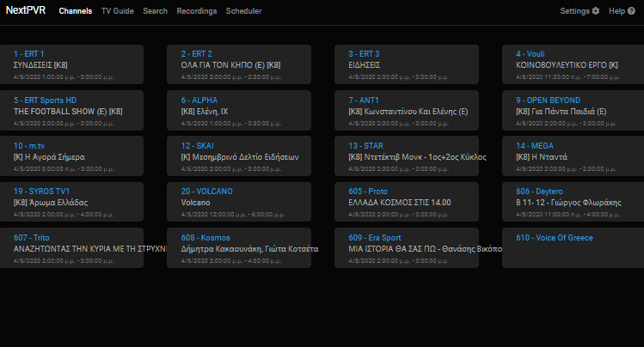Click program ΟΛΑ ΓΙΑ ΤΟΝ ΚΗΠΟ (Ε) [K8]

tap(230, 64)
